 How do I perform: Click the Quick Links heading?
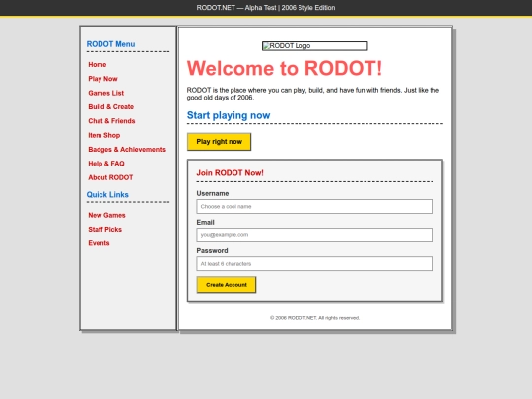107,195
